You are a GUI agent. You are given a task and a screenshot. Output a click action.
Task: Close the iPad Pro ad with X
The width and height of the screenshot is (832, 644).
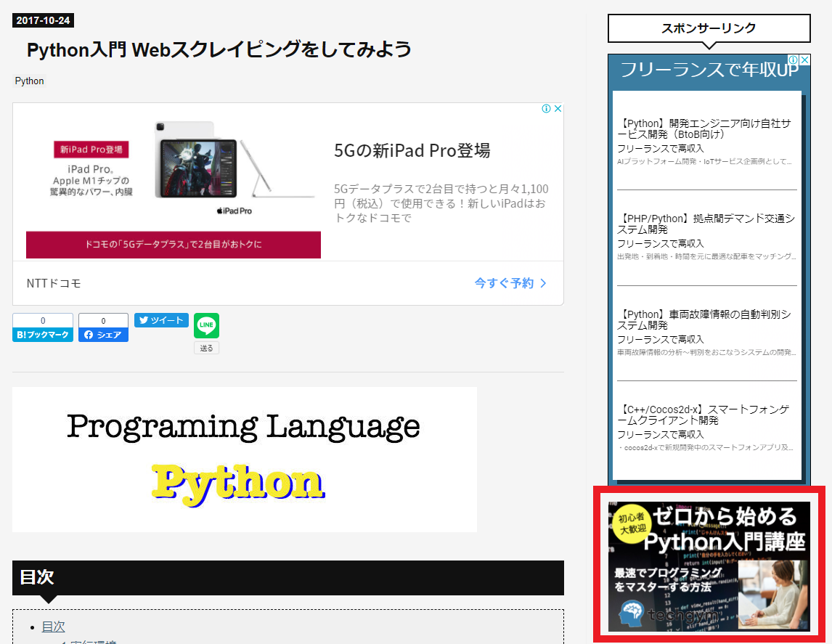(558, 108)
